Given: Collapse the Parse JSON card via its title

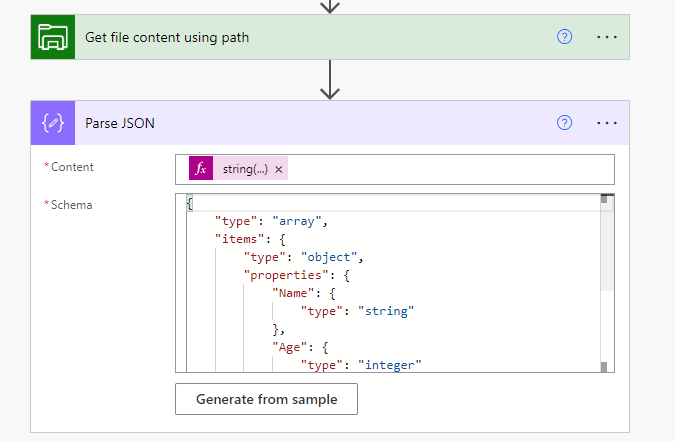Looking at the screenshot, I should (120, 123).
